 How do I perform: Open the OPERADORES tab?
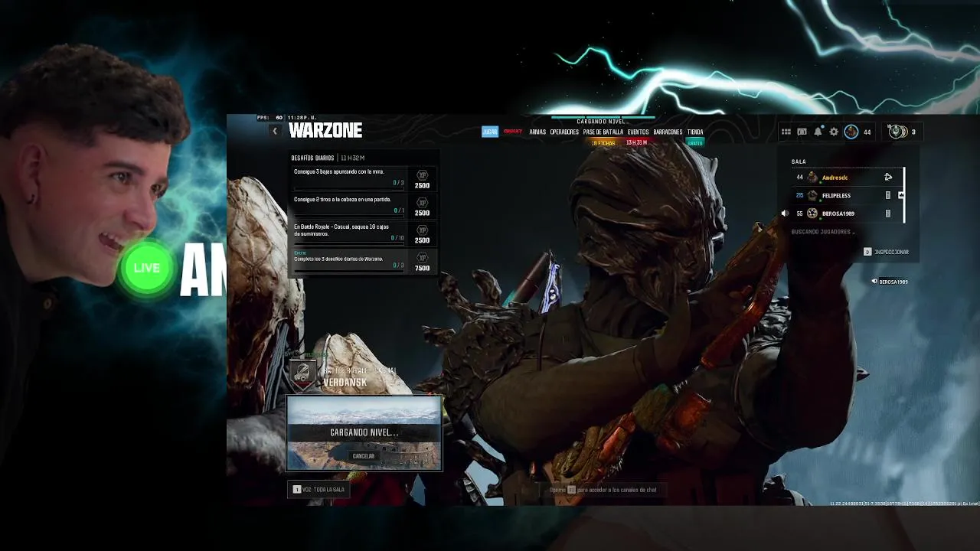coord(564,132)
